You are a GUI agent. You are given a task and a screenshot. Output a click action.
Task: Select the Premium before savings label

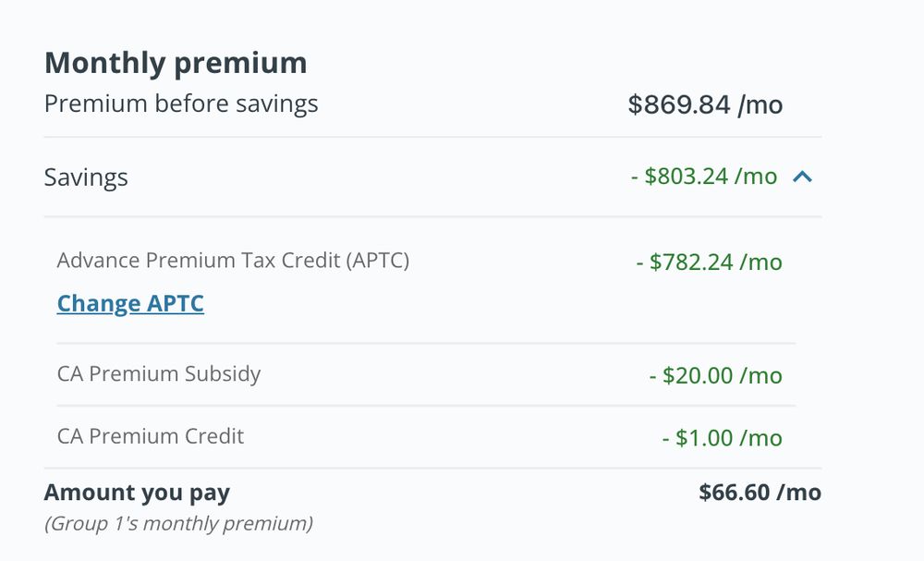[181, 104]
